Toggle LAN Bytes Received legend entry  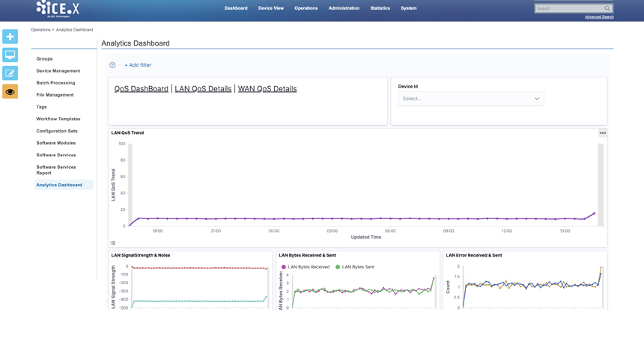click(x=306, y=267)
